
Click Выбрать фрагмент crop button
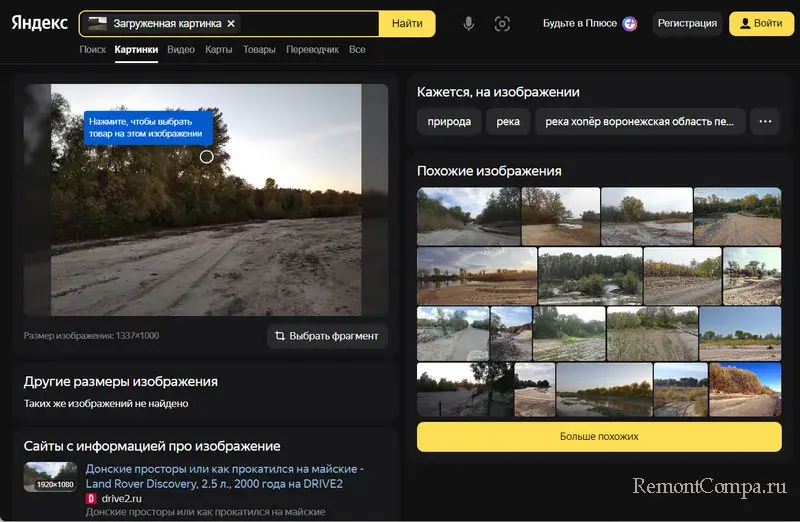point(327,336)
